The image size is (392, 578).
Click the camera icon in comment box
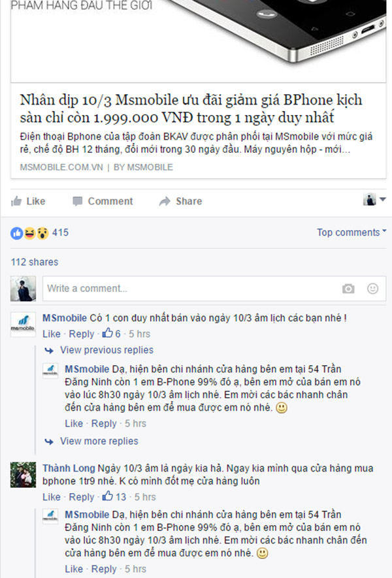coord(348,289)
